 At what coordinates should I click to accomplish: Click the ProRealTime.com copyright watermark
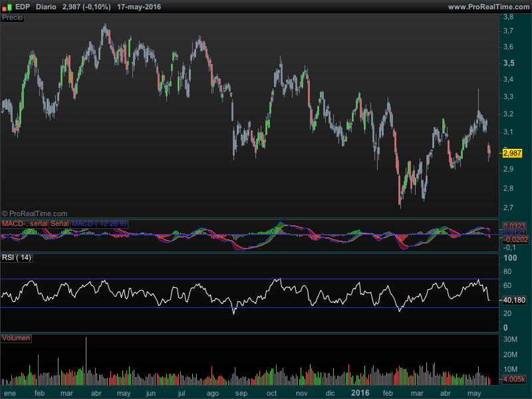(x=35, y=213)
